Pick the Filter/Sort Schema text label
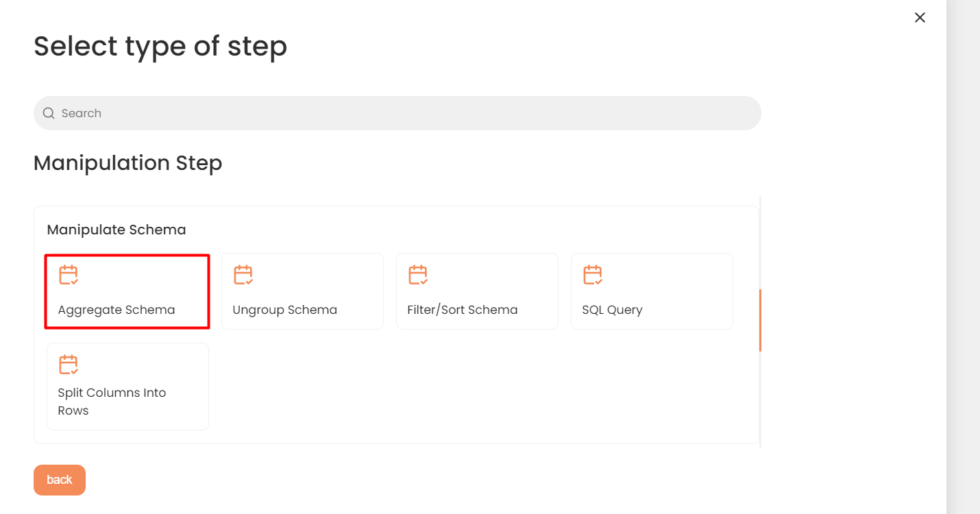980x514 pixels. (463, 310)
